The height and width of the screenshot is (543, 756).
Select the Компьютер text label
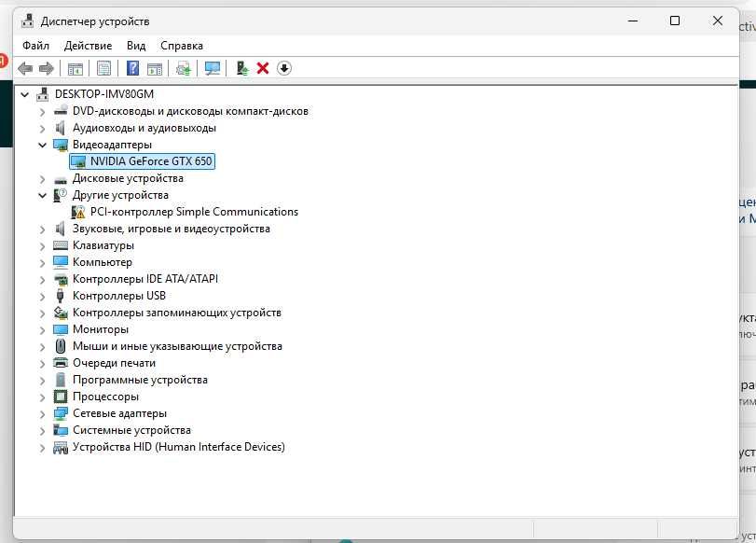click(x=103, y=262)
